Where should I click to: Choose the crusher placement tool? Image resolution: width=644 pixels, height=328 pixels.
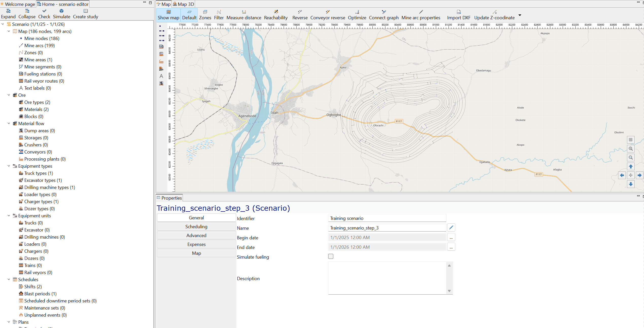[161, 69]
